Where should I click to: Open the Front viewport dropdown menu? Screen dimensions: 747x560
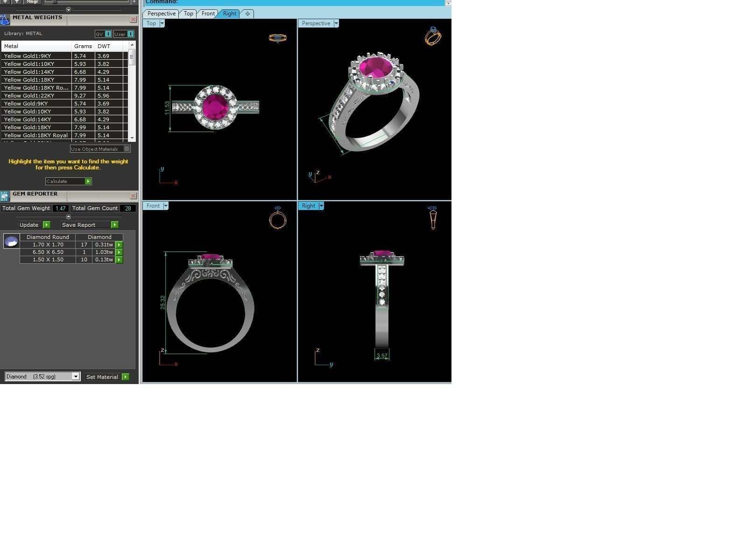[166, 206]
